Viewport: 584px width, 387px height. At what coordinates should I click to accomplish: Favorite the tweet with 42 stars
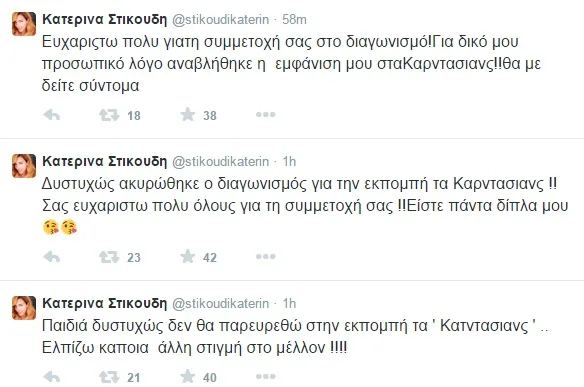tap(188, 257)
